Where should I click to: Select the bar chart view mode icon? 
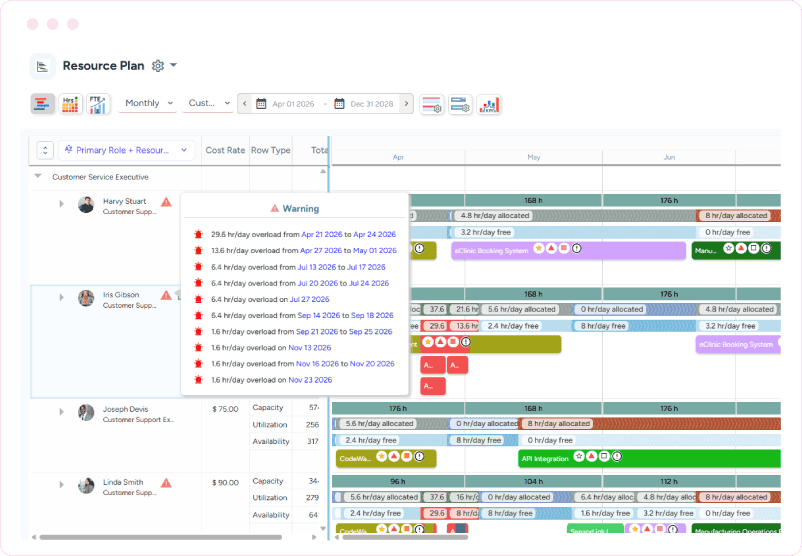click(42, 104)
